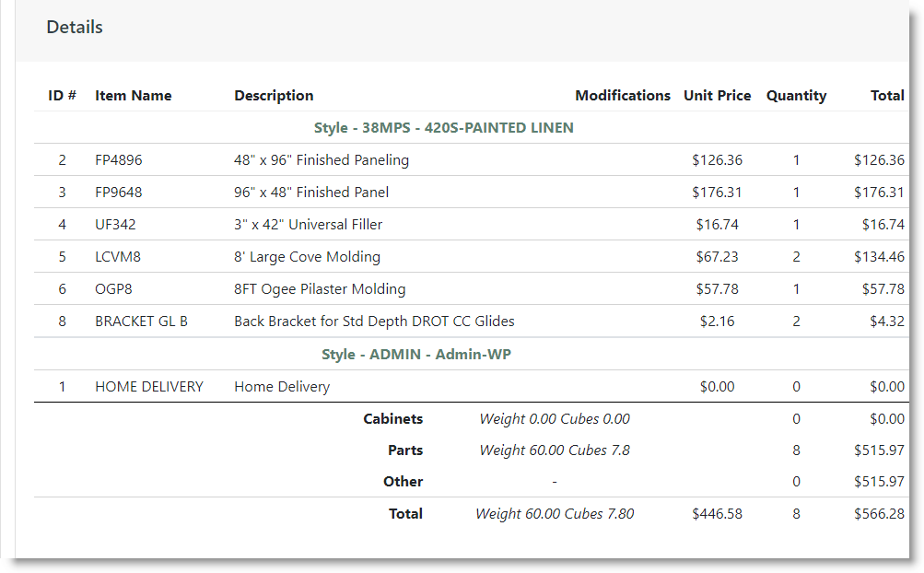The width and height of the screenshot is (924, 573).
Task: Click the UF342 item name
Action: [115, 225]
